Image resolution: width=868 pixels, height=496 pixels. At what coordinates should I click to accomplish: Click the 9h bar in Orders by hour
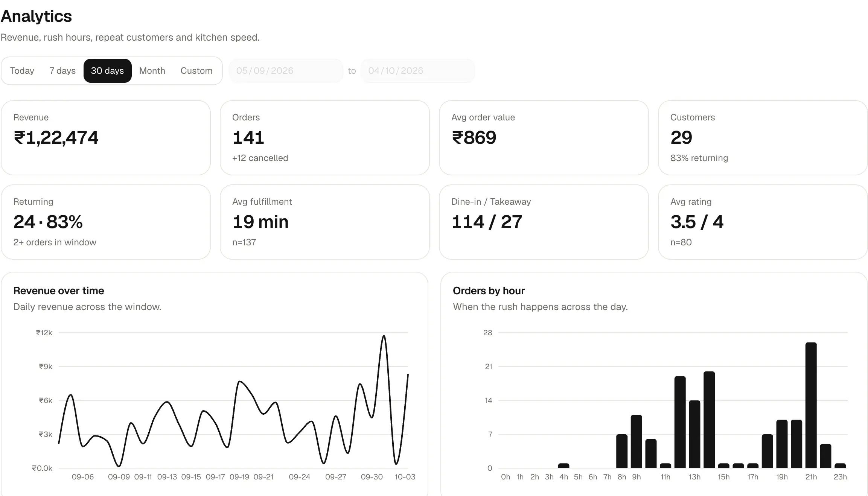(x=637, y=442)
